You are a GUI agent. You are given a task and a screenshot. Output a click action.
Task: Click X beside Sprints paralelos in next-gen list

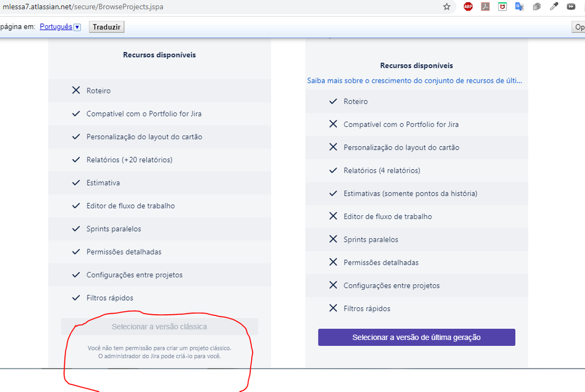[333, 239]
